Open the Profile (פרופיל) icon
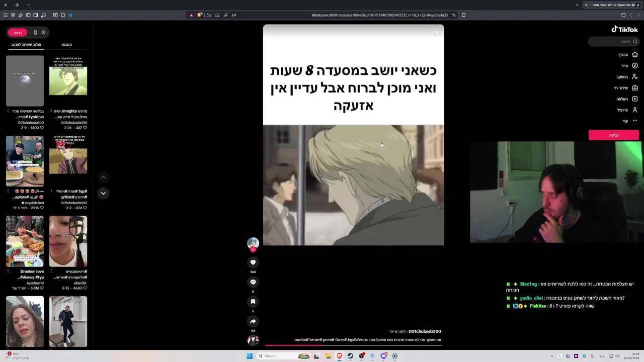Viewport: 644px width, 362px height. tap(635, 110)
